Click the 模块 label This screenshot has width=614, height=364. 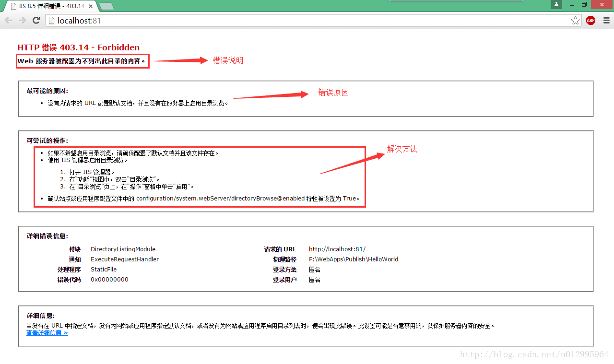pos(75,249)
